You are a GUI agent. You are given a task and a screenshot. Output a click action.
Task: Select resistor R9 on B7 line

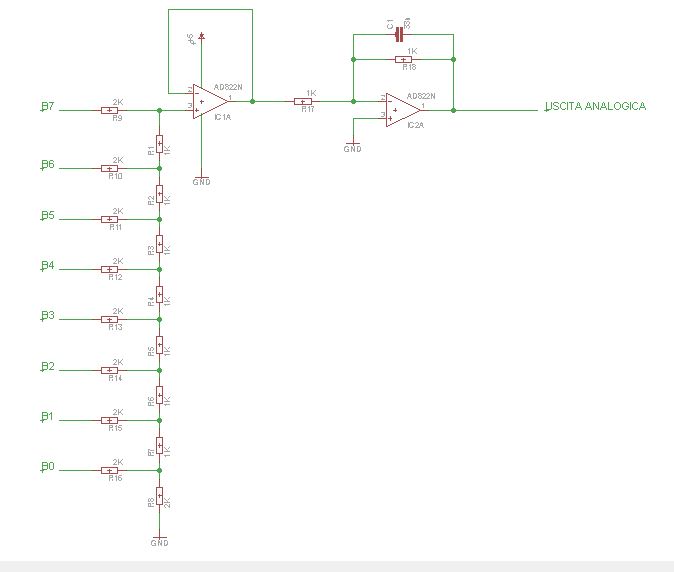click(110, 110)
